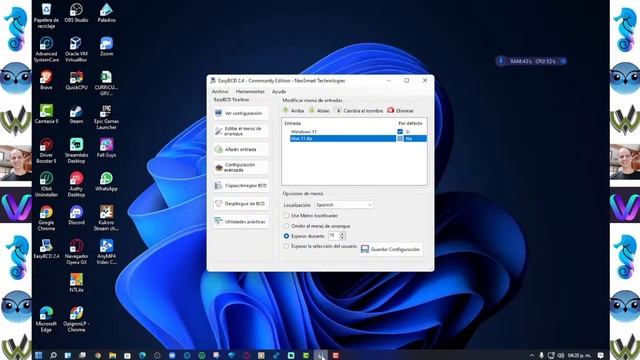This screenshot has height=360, width=640.
Task: Open NTLite desktop icon
Action: pyautogui.click(x=76, y=283)
